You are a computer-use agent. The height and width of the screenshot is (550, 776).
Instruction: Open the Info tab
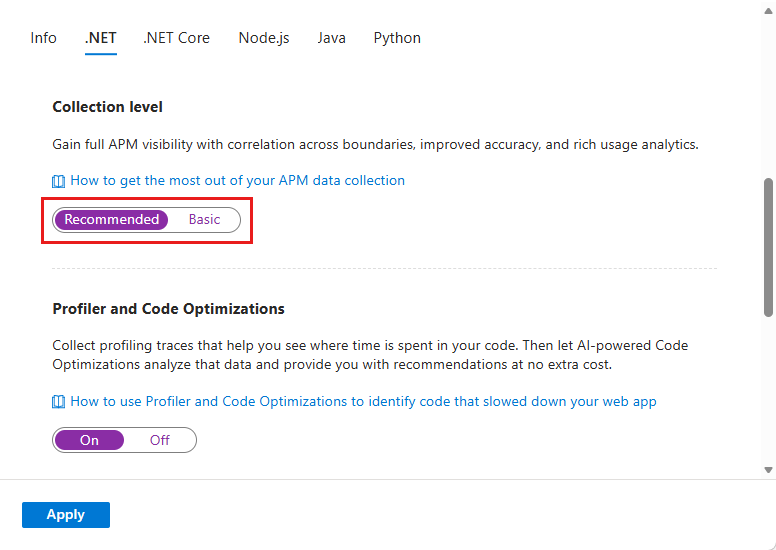click(43, 38)
